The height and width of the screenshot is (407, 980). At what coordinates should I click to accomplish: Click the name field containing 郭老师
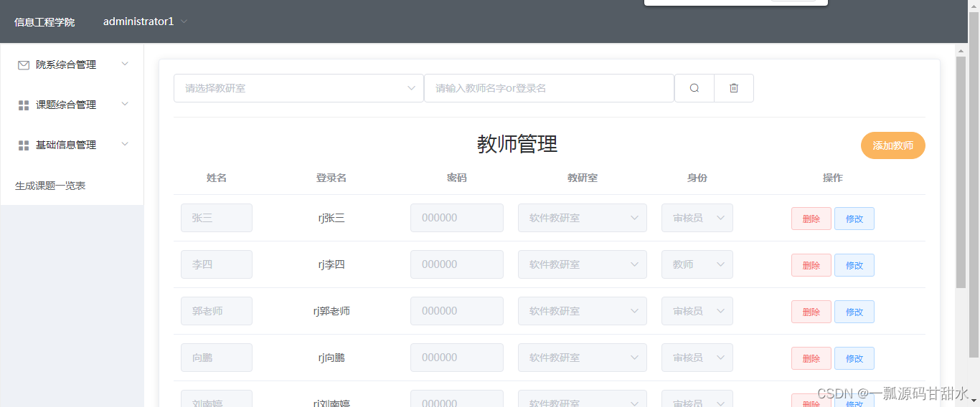[x=217, y=311]
